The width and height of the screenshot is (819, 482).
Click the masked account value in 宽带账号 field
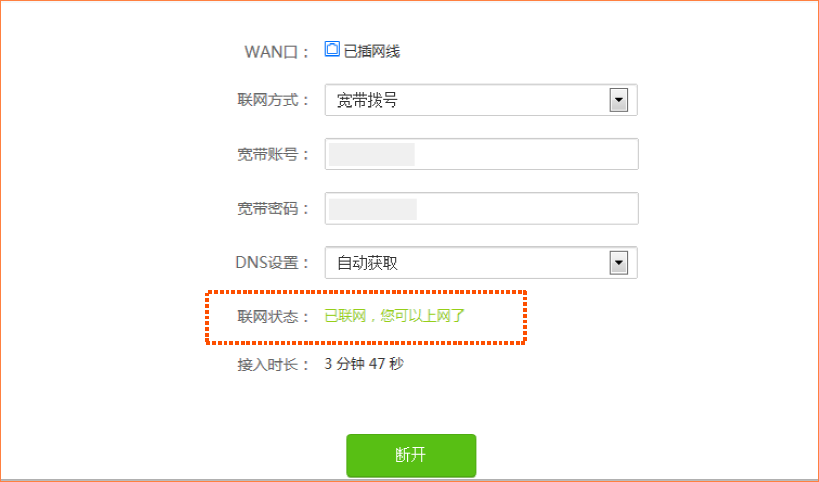372,154
